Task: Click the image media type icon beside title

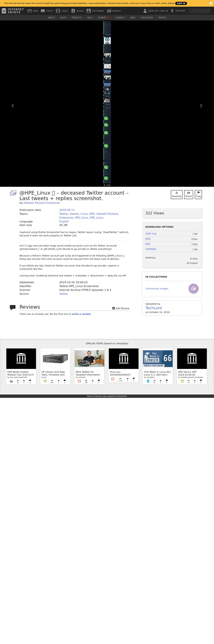Action: pyautogui.click(x=13, y=193)
